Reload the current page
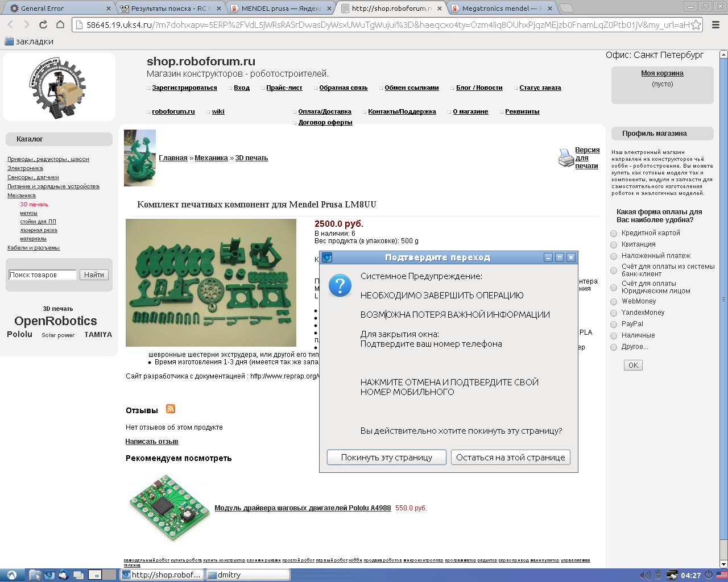This screenshot has height=582, width=728. click(43, 24)
